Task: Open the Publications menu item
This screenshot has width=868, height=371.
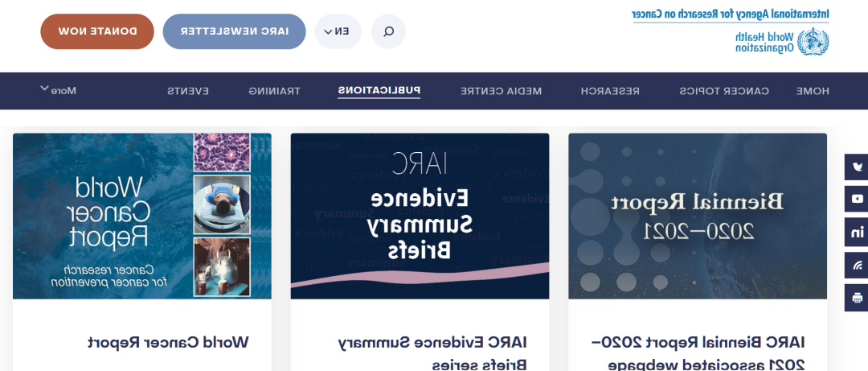Action: pos(379,91)
